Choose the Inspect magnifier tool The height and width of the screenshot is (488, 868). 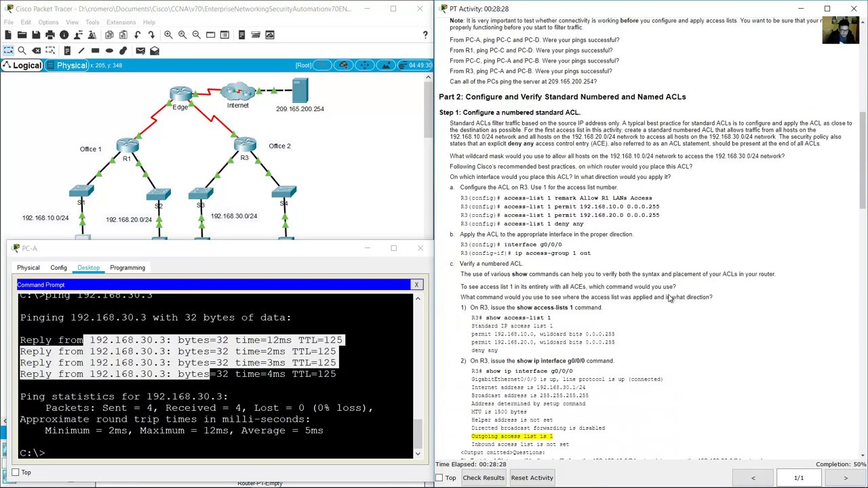pyautogui.click(x=22, y=51)
